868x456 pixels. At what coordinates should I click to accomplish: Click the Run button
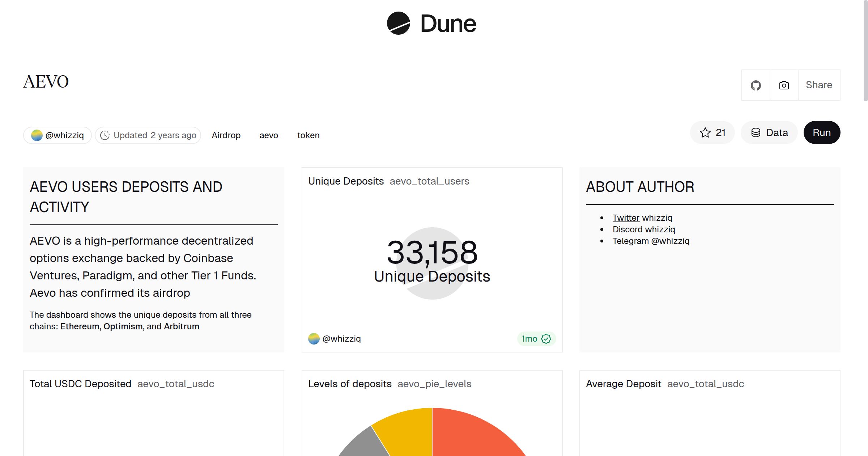click(x=822, y=132)
